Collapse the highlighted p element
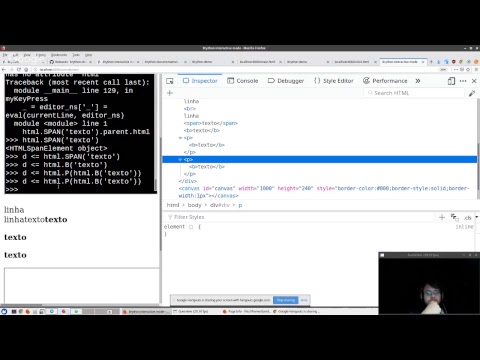Screen dimensions: 480x360 point(180,160)
